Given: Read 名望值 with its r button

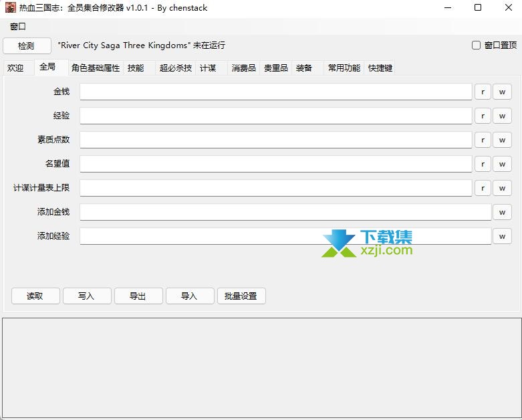Looking at the screenshot, I should [x=483, y=164].
